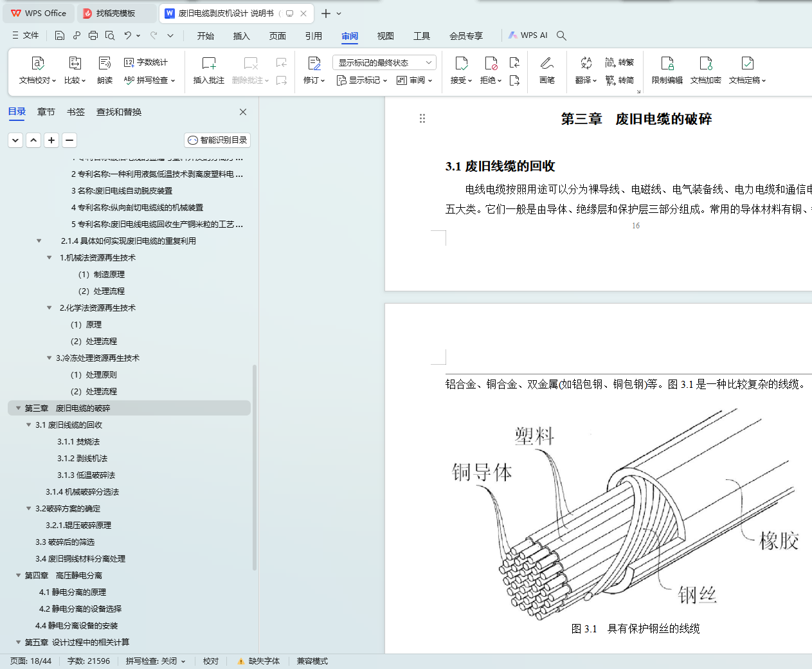Image resolution: width=812 pixels, height=669 pixels.
Task: Click the 翻译 translate icon
Action: point(586,63)
